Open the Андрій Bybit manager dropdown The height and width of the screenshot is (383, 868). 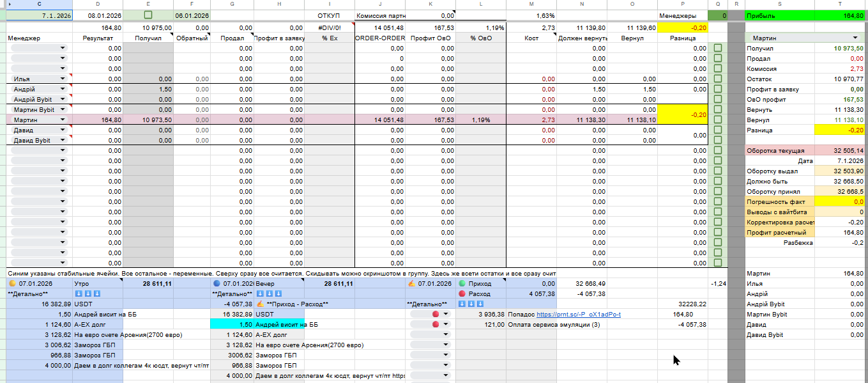(x=63, y=100)
